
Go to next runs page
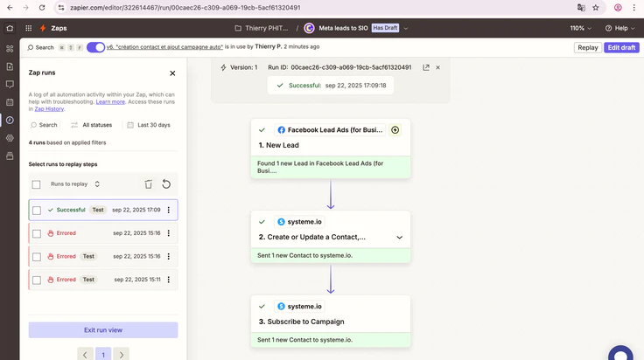click(122, 355)
